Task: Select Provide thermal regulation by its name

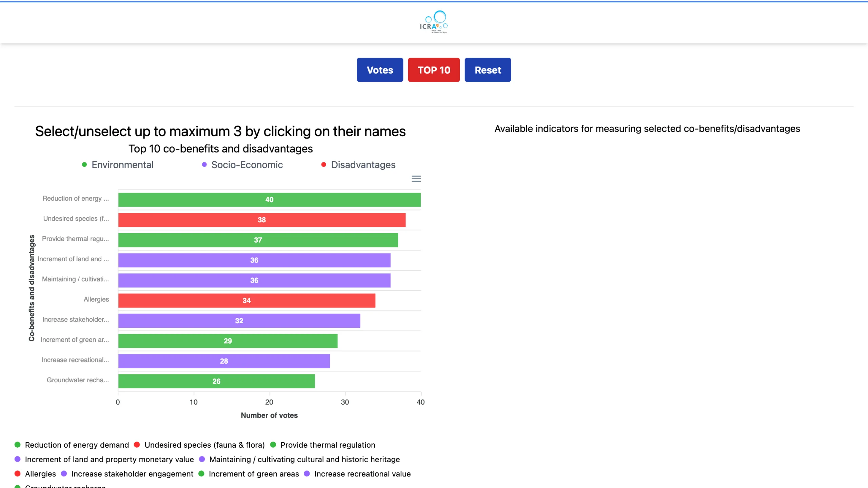Action: pyautogui.click(x=328, y=445)
